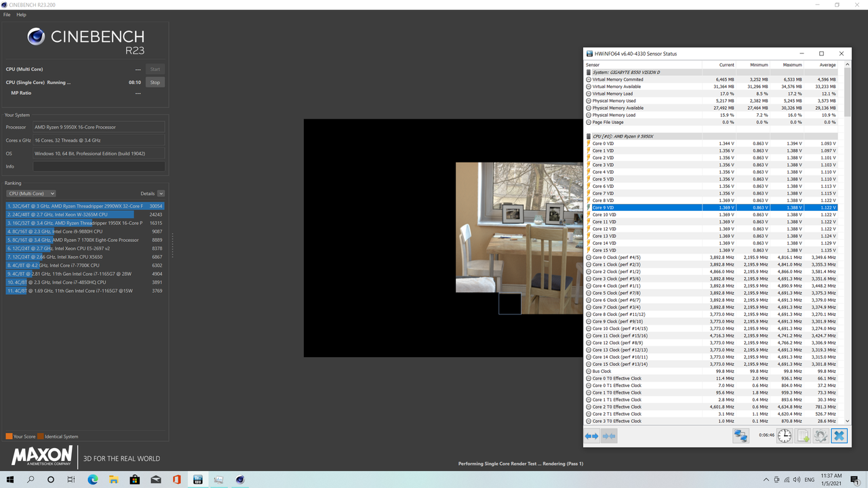Click Start for CPU Multi Core
The height and width of the screenshot is (488, 868).
155,69
